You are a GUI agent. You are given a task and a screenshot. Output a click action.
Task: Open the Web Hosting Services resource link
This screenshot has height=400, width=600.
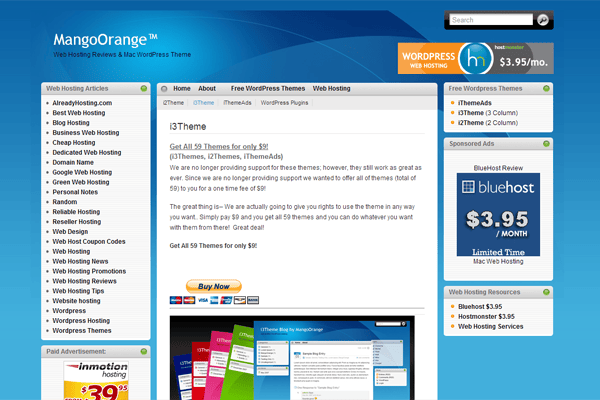491,327
